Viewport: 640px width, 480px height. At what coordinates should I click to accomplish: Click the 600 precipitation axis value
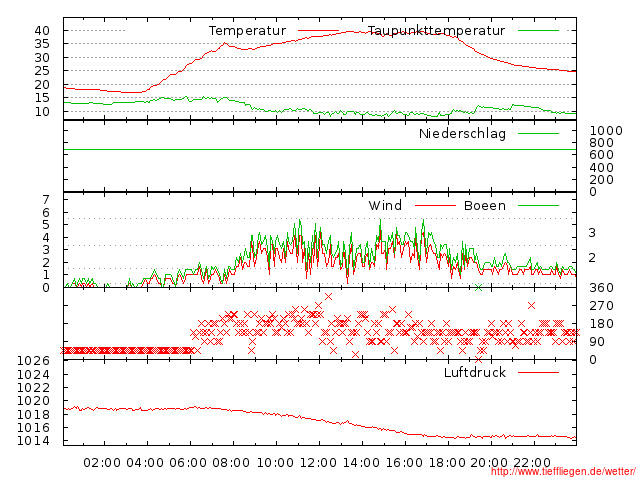(602, 155)
